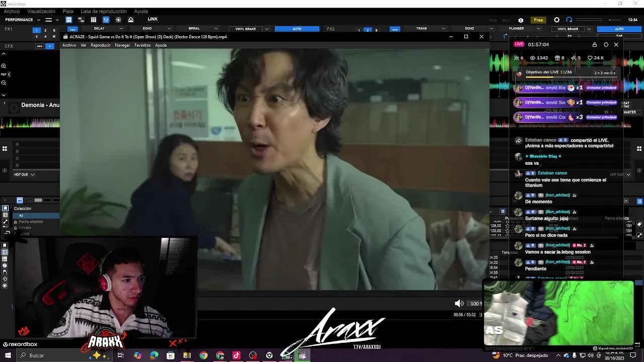644x362 pixels.
Task: Open the Navegar menu in video player
Action: (x=122, y=45)
